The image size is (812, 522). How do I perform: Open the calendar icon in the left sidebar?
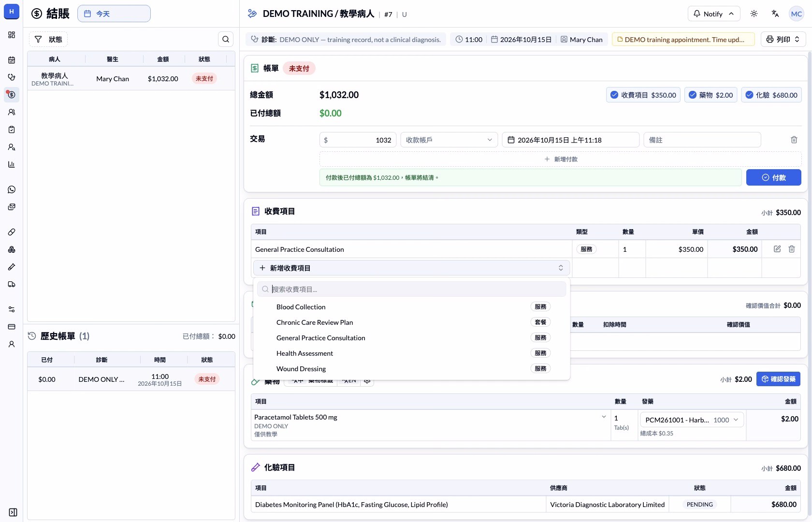tap(12, 60)
